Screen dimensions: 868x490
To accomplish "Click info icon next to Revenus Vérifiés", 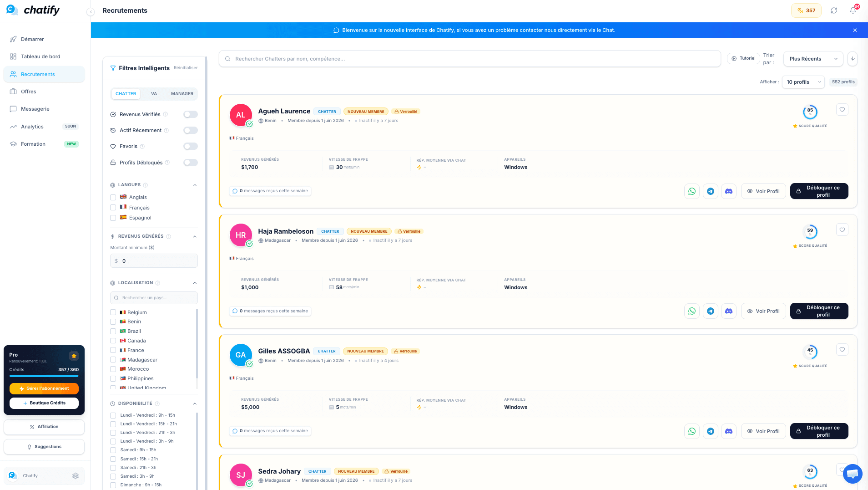I will [x=166, y=114].
